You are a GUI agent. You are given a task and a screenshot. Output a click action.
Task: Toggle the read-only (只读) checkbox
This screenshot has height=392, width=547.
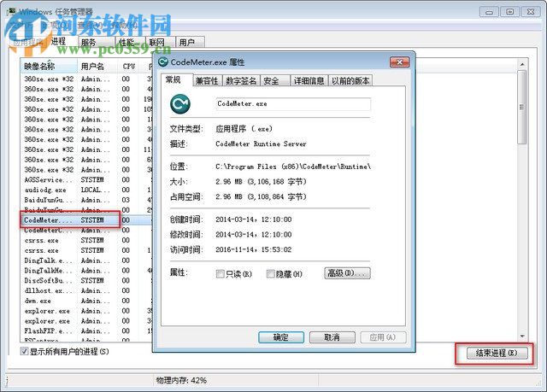220,274
